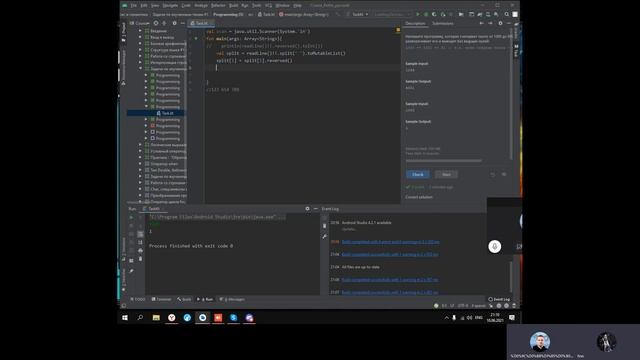Open Viber from the taskbar
This screenshot has width=640, height=360.
coord(249,318)
